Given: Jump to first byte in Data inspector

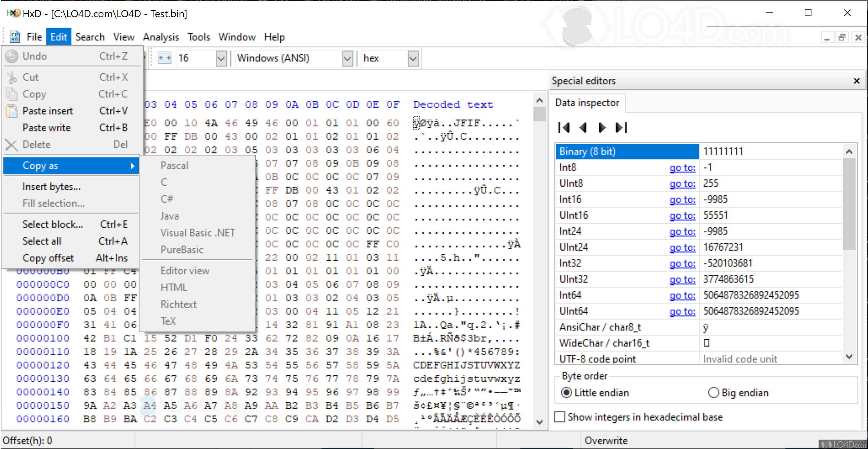Looking at the screenshot, I should coord(564,128).
